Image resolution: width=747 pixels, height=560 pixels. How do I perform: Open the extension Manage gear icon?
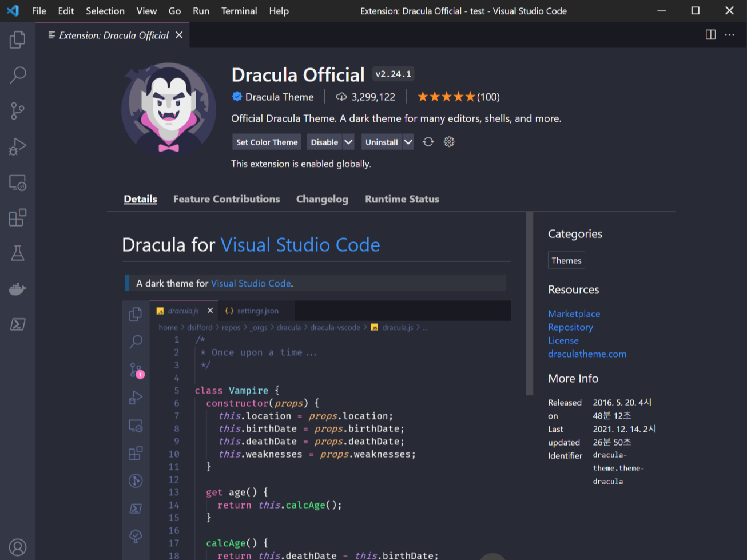(x=449, y=142)
